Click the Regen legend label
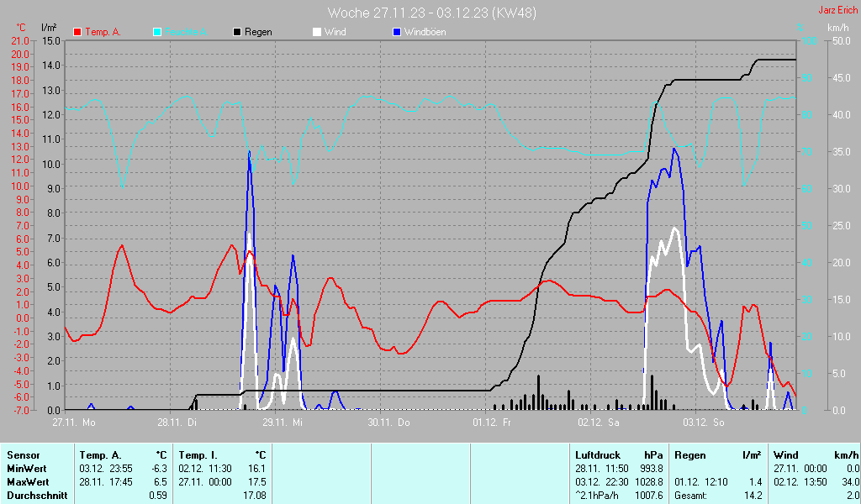The height and width of the screenshot is (504, 861). 258,33
